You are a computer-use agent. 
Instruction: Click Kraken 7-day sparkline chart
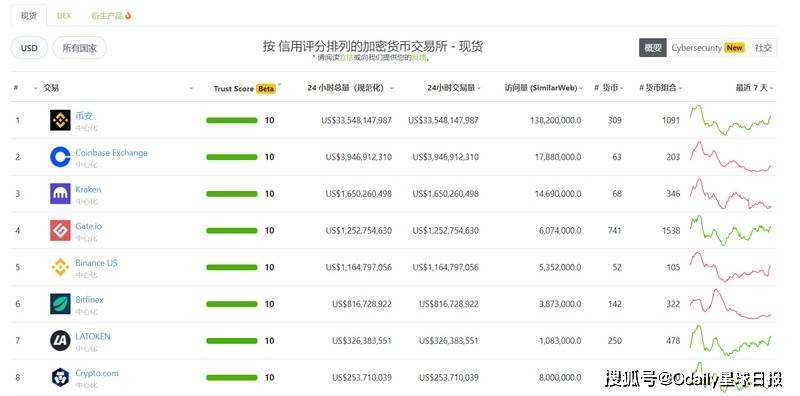coord(731,193)
